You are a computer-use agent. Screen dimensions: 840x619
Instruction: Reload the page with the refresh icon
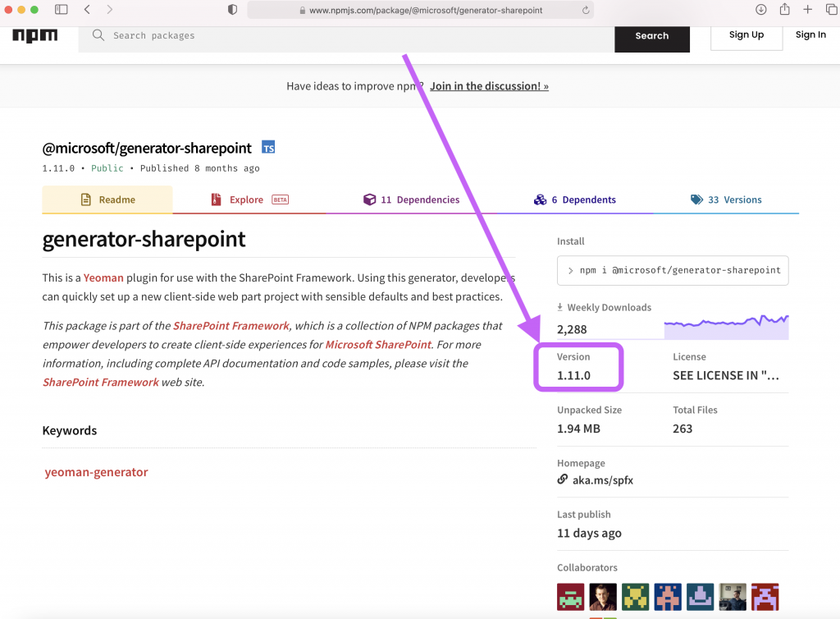coord(586,10)
